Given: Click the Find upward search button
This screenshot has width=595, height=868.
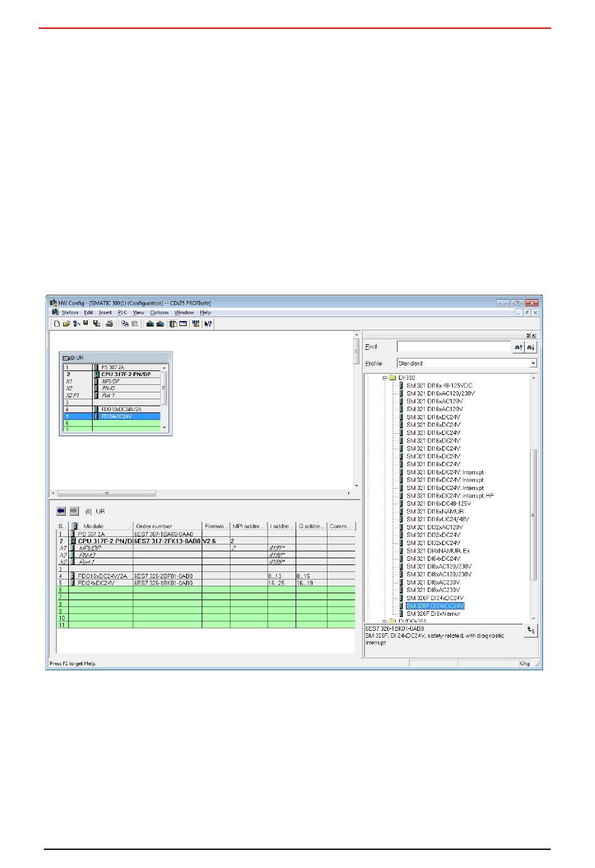Looking at the screenshot, I should coord(519,347).
